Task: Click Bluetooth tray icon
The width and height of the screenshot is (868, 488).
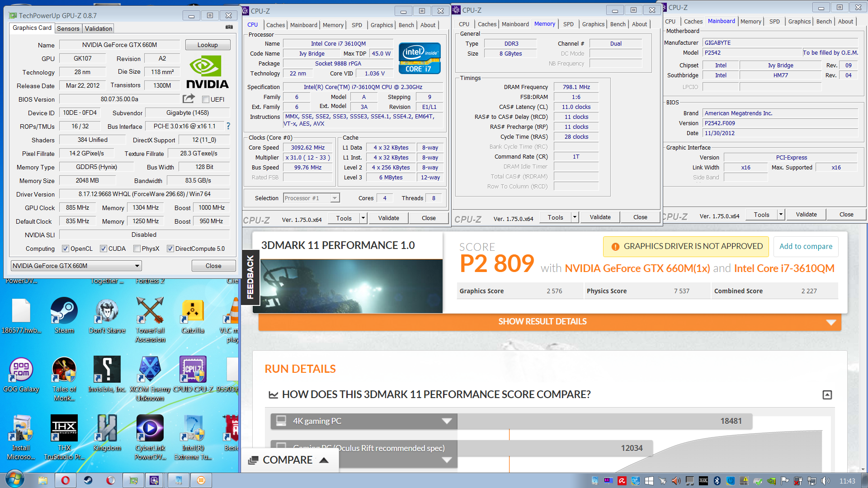Action: (x=717, y=481)
